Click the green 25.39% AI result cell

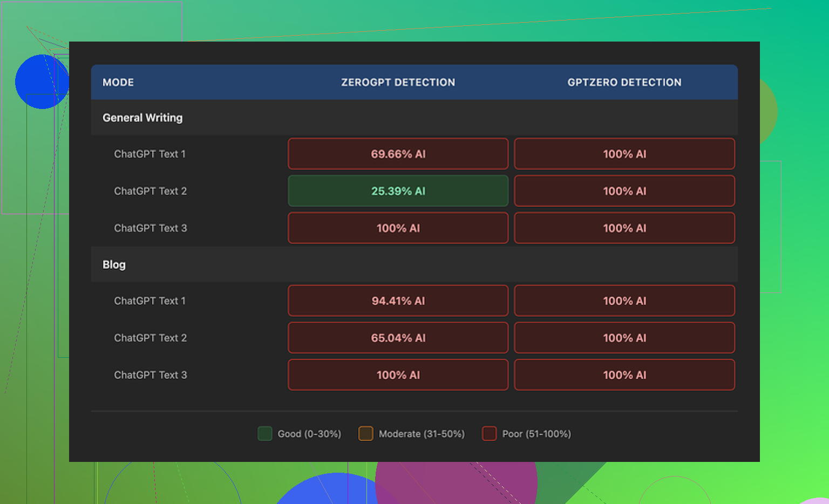[398, 191]
